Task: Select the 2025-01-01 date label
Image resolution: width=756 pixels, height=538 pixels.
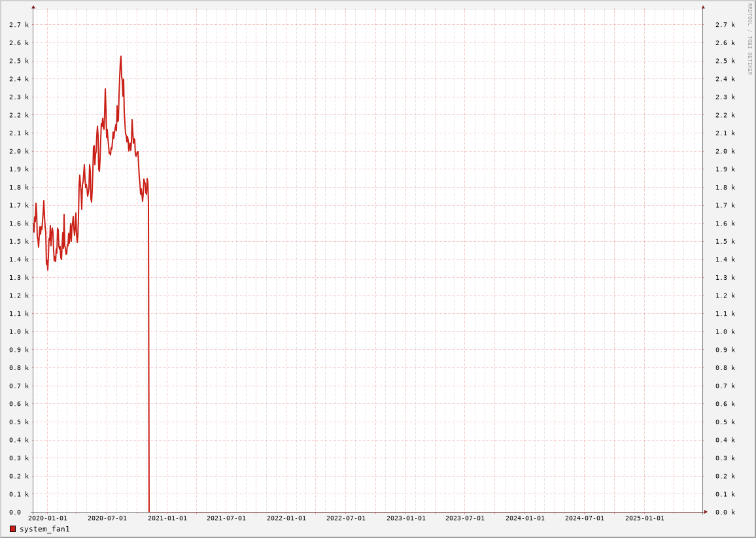Action: click(644, 518)
